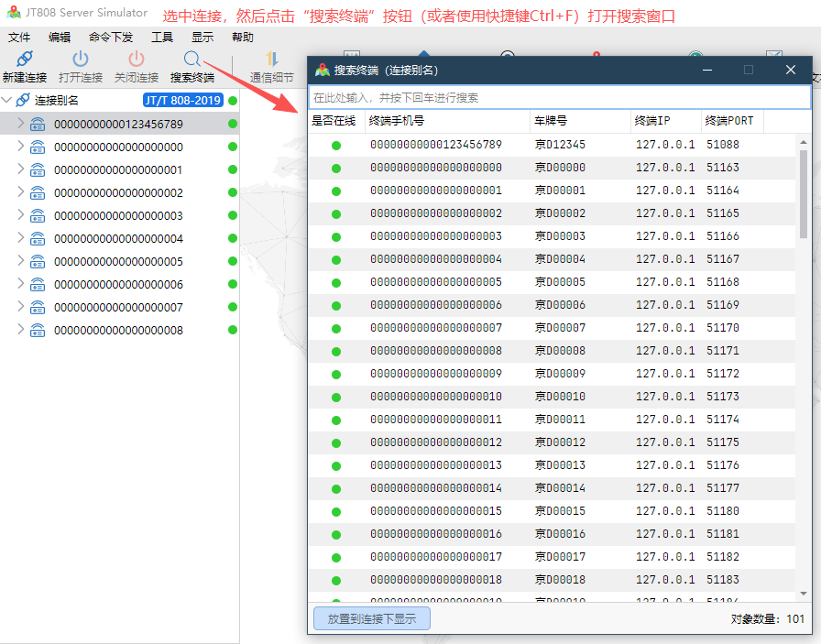Open the 工具 (Tools) menu

(x=162, y=38)
